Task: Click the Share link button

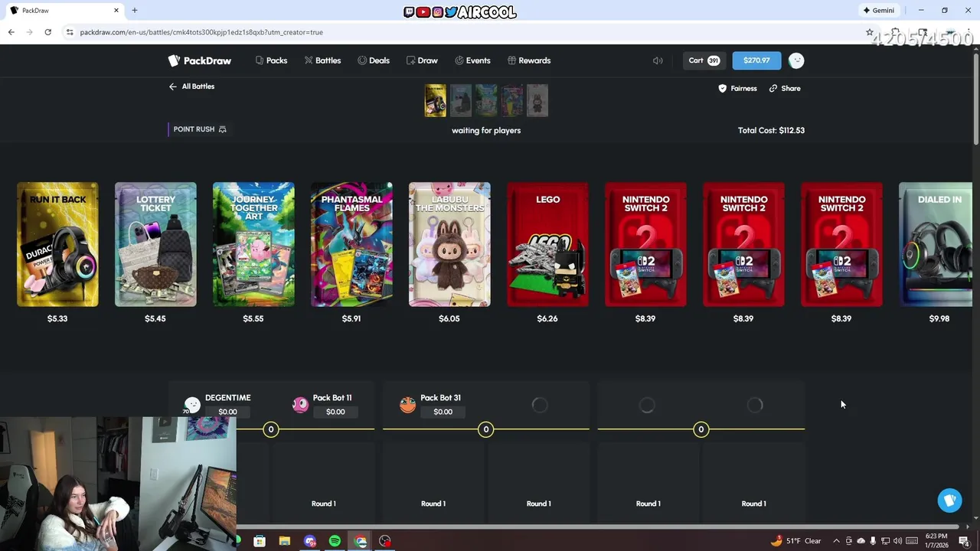Action: 785,88
